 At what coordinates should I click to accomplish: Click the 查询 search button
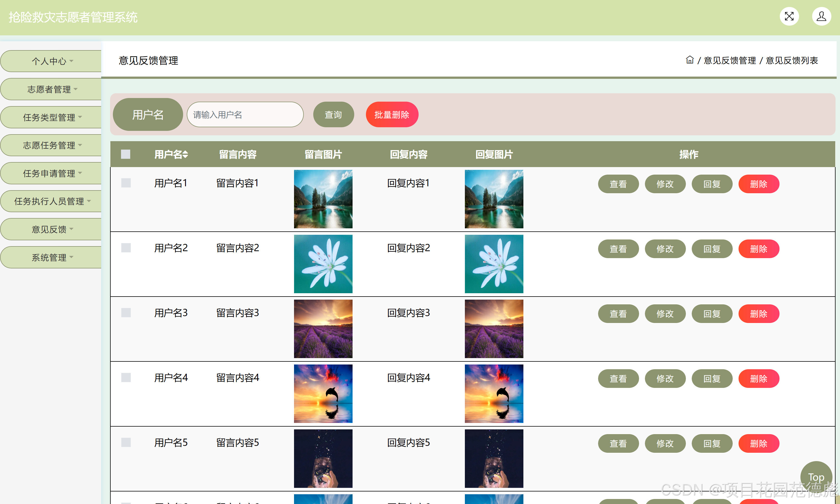pos(334,114)
